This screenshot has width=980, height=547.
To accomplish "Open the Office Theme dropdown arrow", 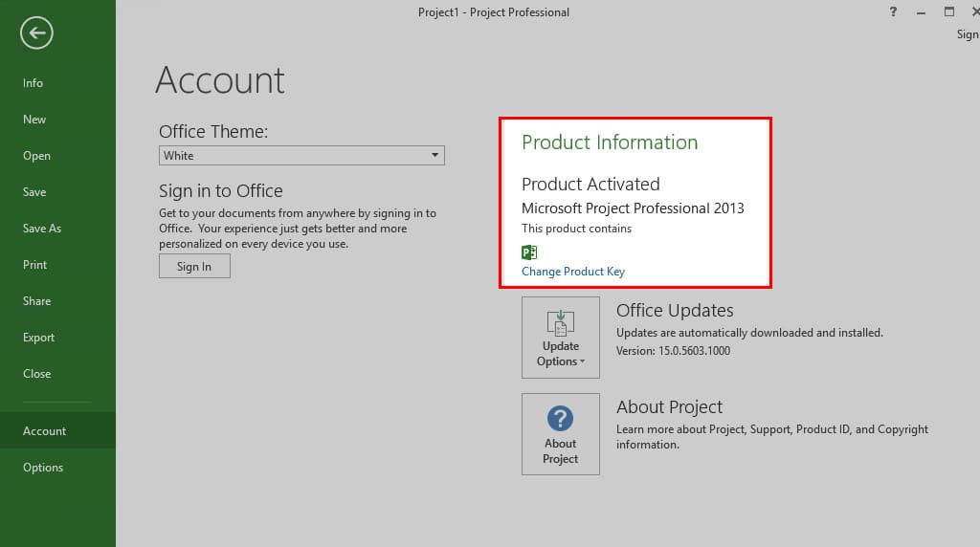I will tap(435, 155).
